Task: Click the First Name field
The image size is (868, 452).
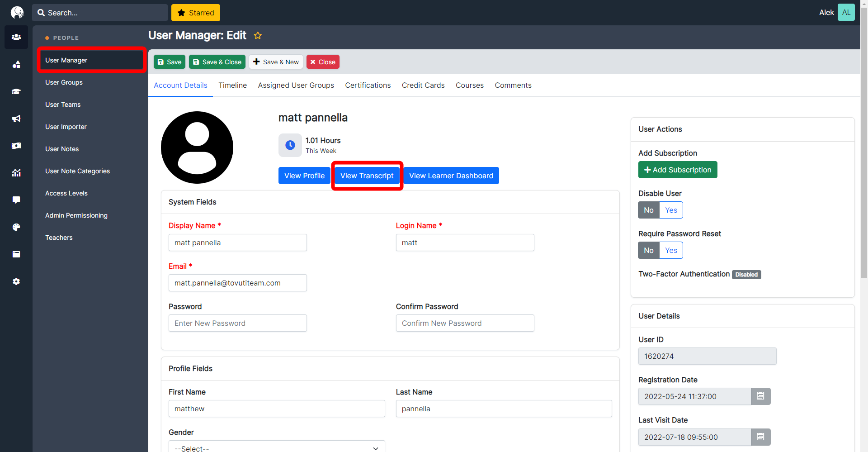Action: pyautogui.click(x=277, y=409)
